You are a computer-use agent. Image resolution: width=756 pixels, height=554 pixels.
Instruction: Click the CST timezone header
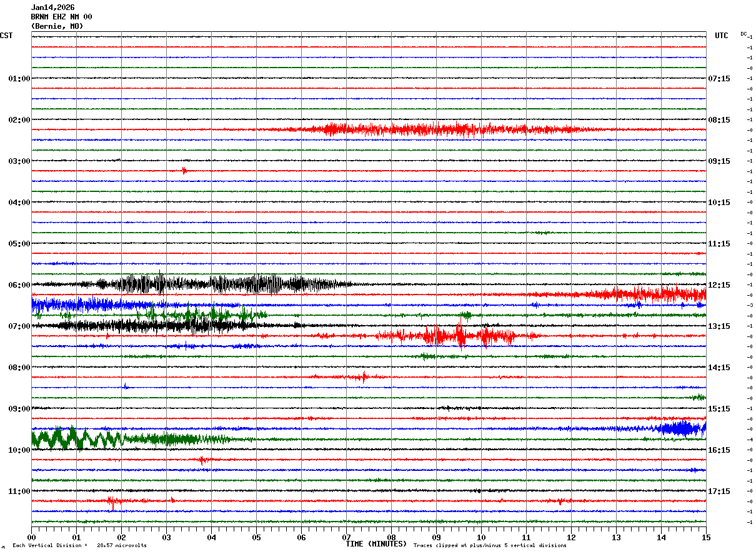tap(6, 36)
